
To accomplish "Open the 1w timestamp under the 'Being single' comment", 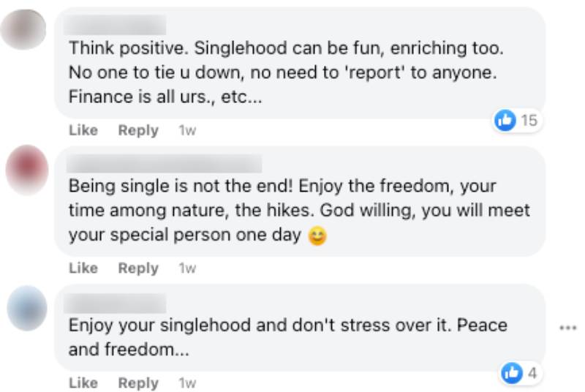I will coord(187,268).
